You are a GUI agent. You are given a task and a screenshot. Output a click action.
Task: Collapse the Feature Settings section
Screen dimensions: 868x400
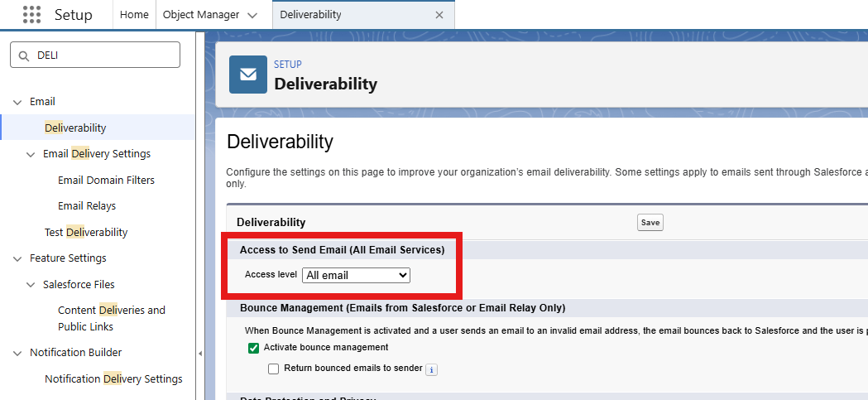pyautogui.click(x=18, y=258)
